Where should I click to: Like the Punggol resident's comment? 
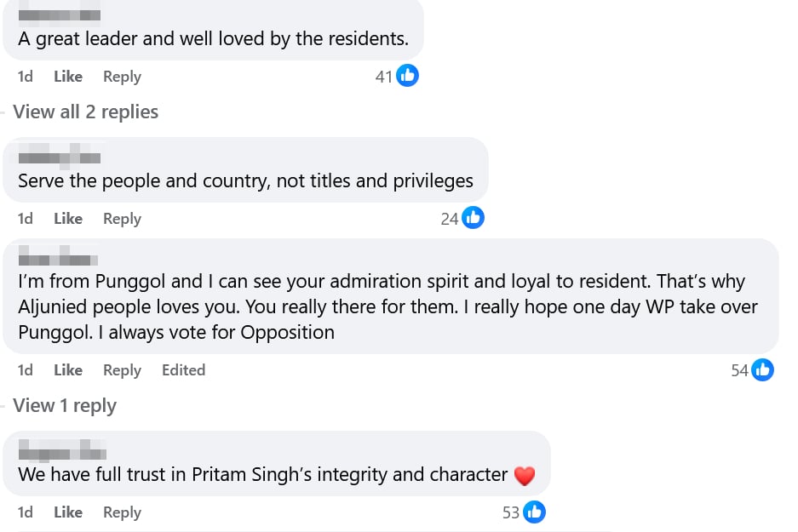[x=68, y=370]
